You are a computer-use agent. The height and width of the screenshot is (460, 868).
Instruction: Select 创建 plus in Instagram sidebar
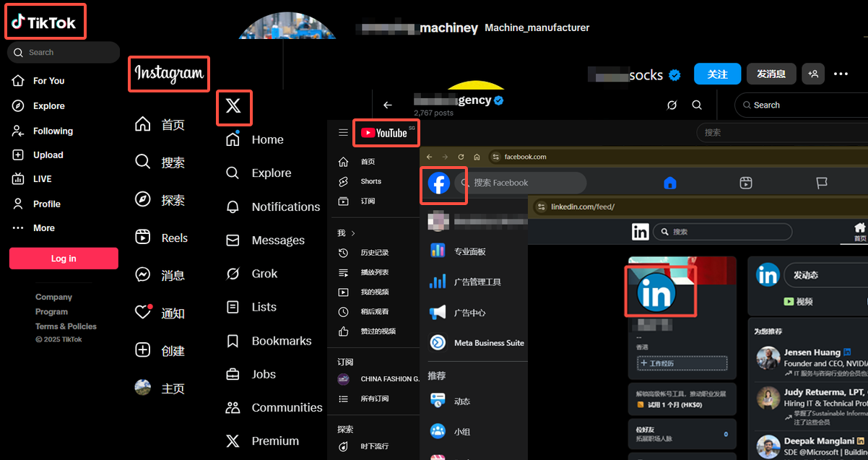point(160,350)
